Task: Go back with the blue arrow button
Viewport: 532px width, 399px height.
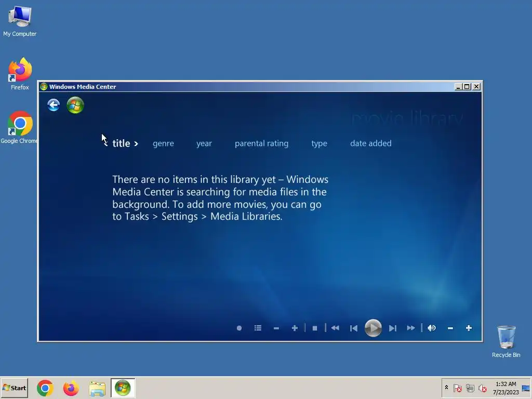Action: coord(54,105)
